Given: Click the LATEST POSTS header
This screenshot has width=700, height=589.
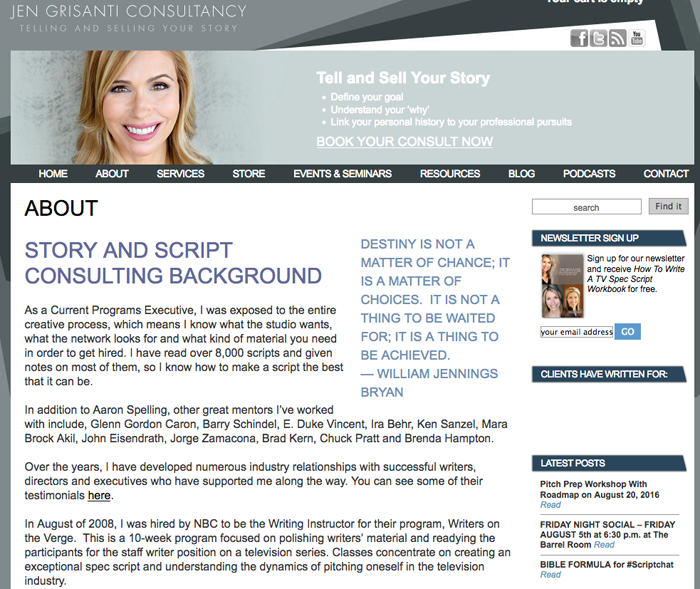Looking at the screenshot, I should 609,463.
